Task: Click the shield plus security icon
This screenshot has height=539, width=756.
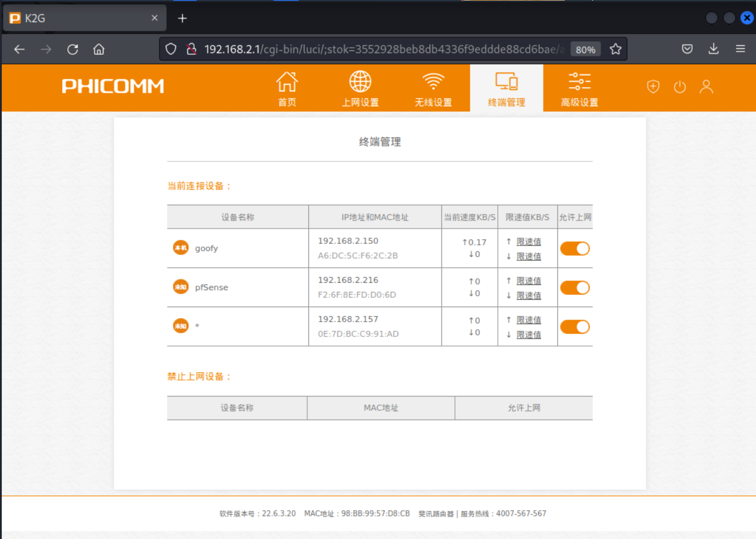Action: [x=653, y=87]
